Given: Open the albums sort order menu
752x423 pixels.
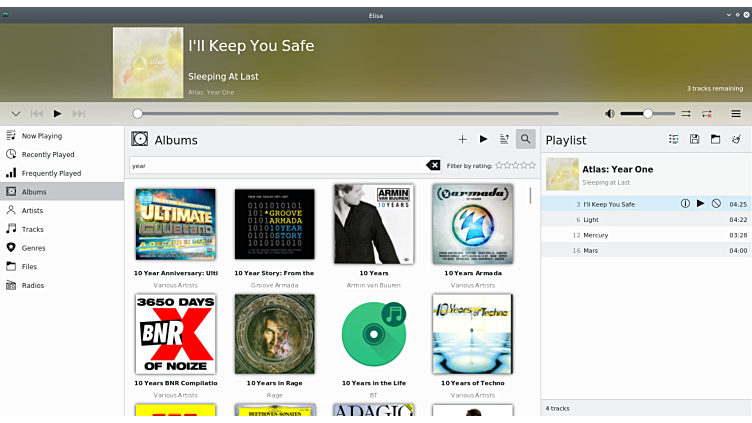Looking at the screenshot, I should [x=504, y=139].
